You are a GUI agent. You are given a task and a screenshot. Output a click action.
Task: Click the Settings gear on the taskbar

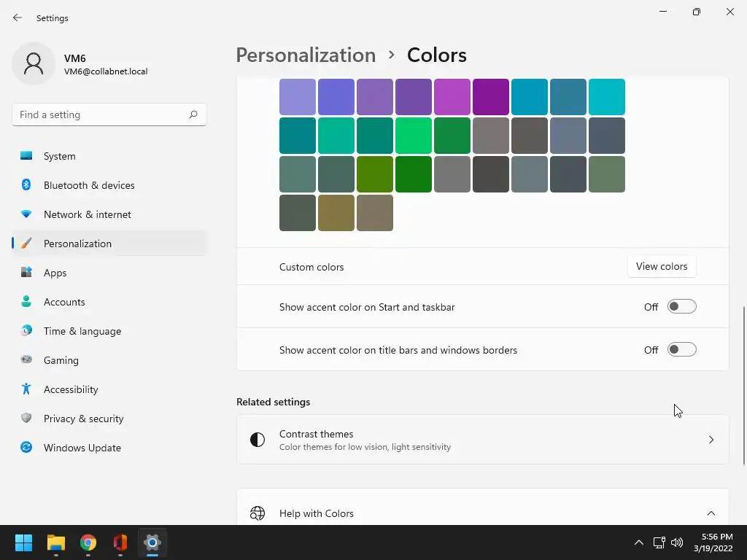(152, 542)
